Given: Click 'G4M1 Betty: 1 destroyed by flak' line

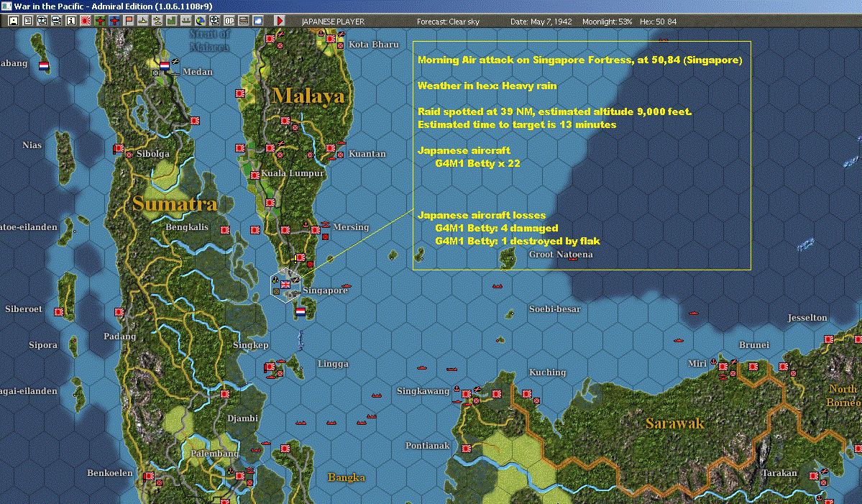Looking at the screenshot, I should point(518,241).
